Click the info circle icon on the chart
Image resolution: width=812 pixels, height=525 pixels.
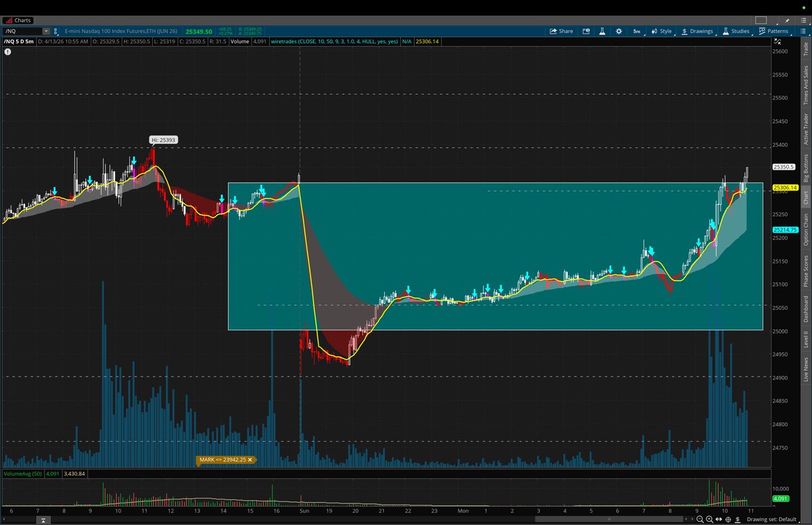point(7,51)
